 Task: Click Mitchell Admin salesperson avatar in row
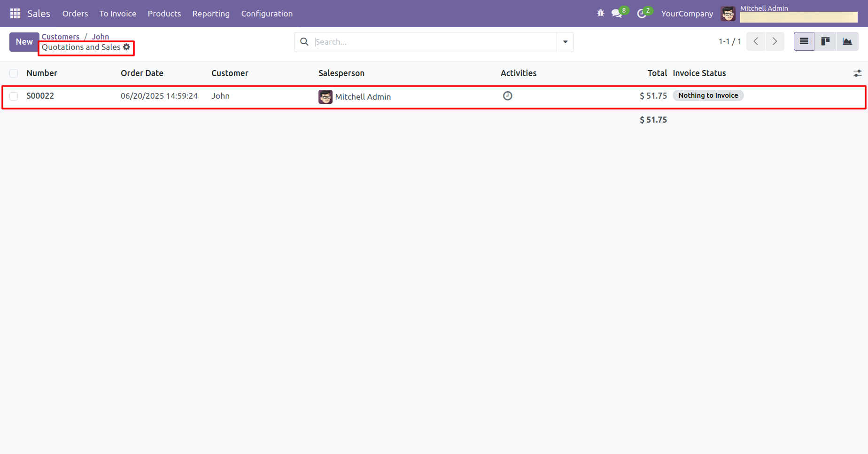tap(325, 97)
